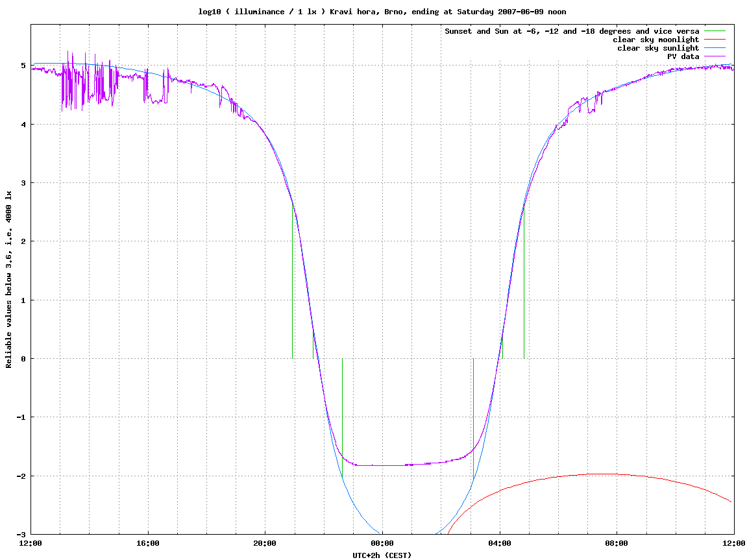Click the x-axis label '16:00'
747x560 pixels.
148,543
